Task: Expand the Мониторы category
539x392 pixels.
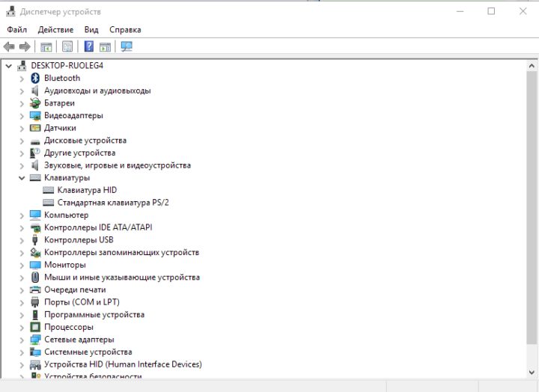Action: pos(22,265)
